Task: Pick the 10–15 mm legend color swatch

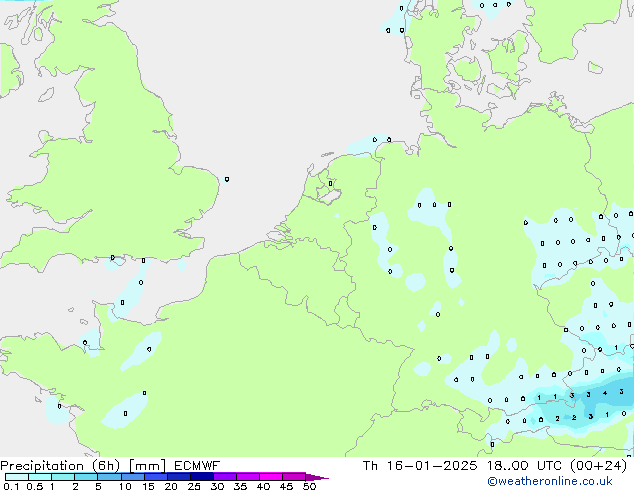Action: pos(132,477)
